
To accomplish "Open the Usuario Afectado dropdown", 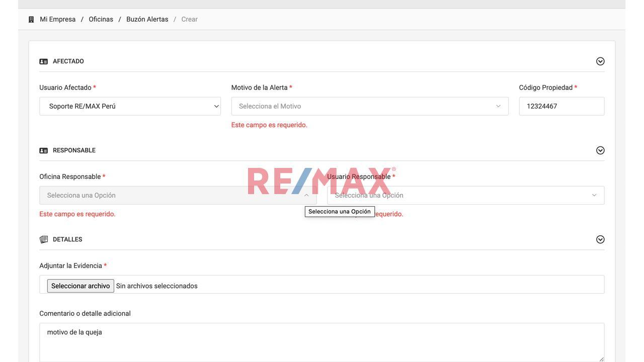I will (x=130, y=106).
